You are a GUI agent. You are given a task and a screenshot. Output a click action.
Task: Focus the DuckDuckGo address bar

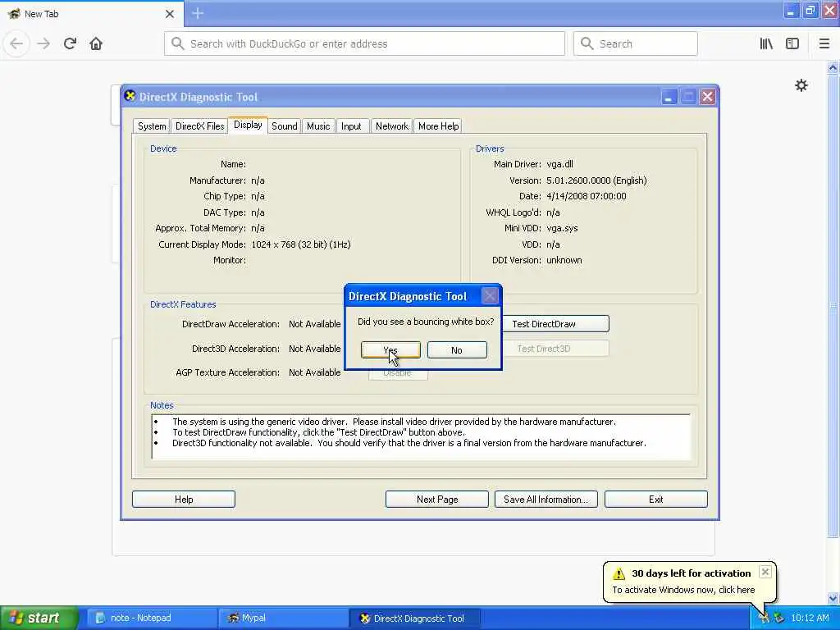[x=365, y=43]
